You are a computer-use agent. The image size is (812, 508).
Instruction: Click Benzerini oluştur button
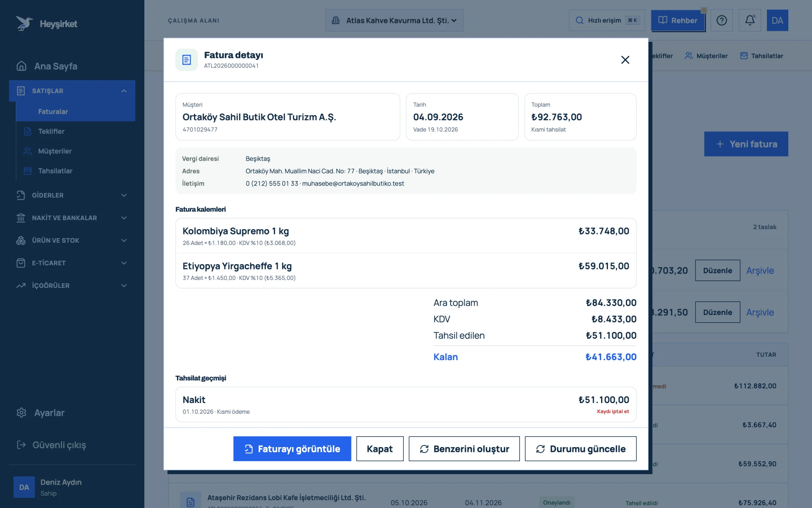pyautogui.click(x=464, y=449)
